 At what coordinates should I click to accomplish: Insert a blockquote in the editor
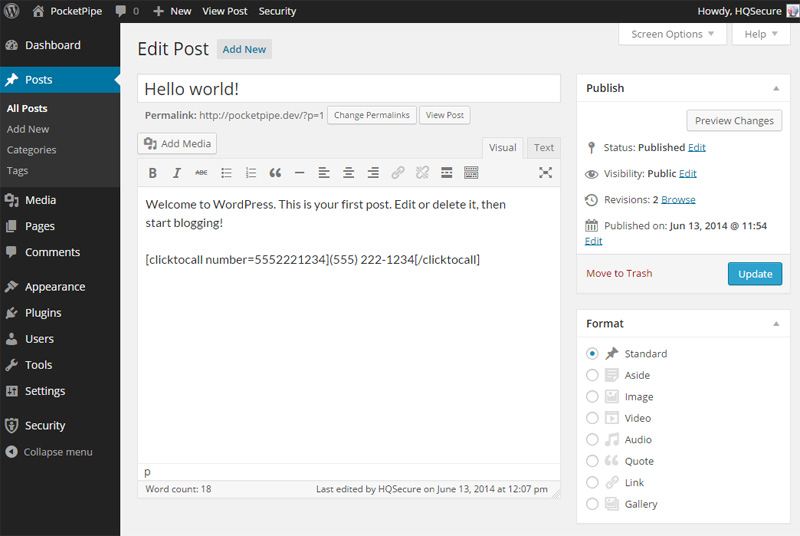(x=275, y=173)
